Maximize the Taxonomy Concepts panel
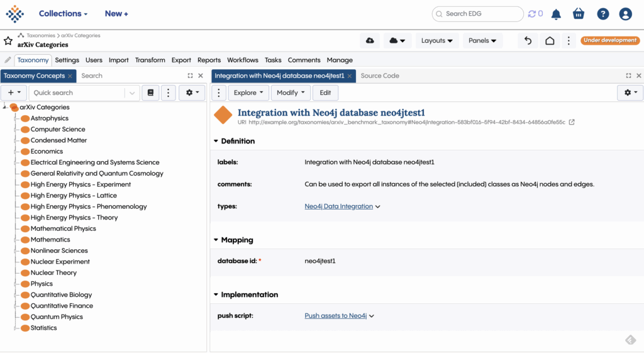Viewport: 644px width, 353px height. (x=190, y=76)
